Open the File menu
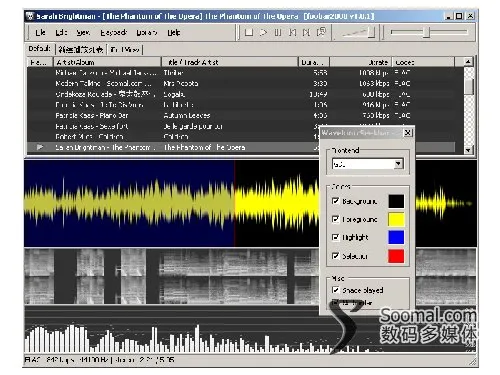 40,32
